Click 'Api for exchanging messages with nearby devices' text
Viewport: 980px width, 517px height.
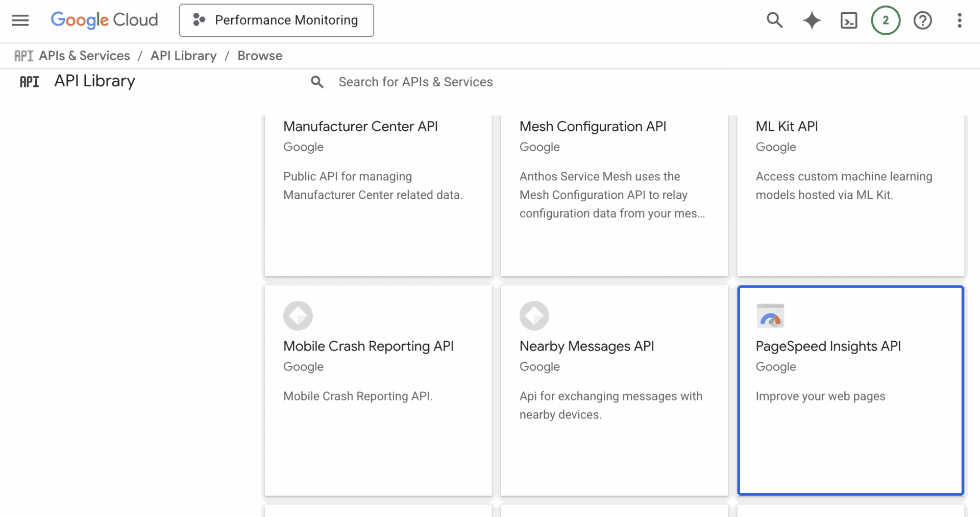click(x=611, y=406)
